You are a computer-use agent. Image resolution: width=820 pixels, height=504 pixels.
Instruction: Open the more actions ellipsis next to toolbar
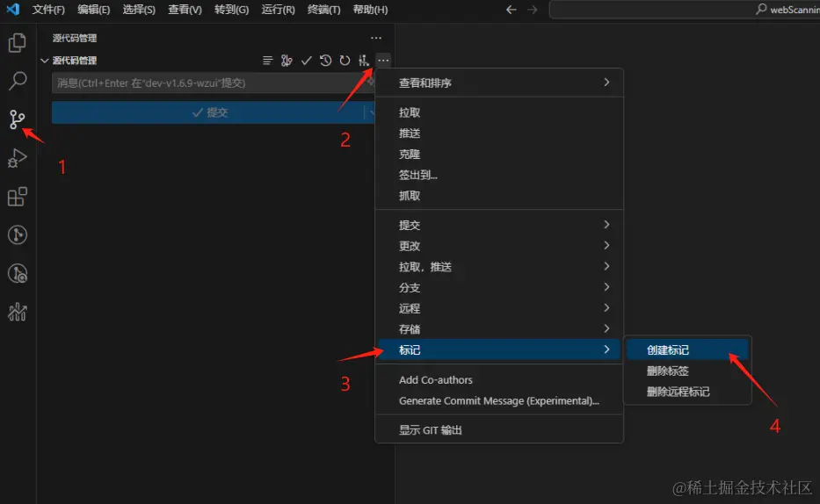click(383, 61)
